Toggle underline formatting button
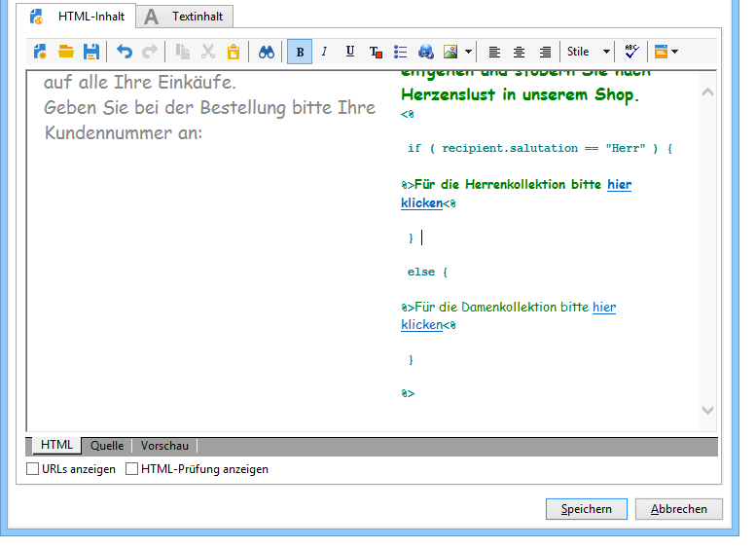Image resolution: width=756 pixels, height=548 pixels. pyautogui.click(x=350, y=52)
